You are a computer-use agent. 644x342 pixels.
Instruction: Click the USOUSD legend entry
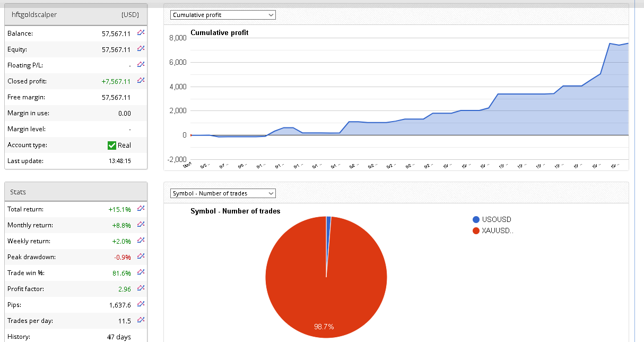click(497, 219)
